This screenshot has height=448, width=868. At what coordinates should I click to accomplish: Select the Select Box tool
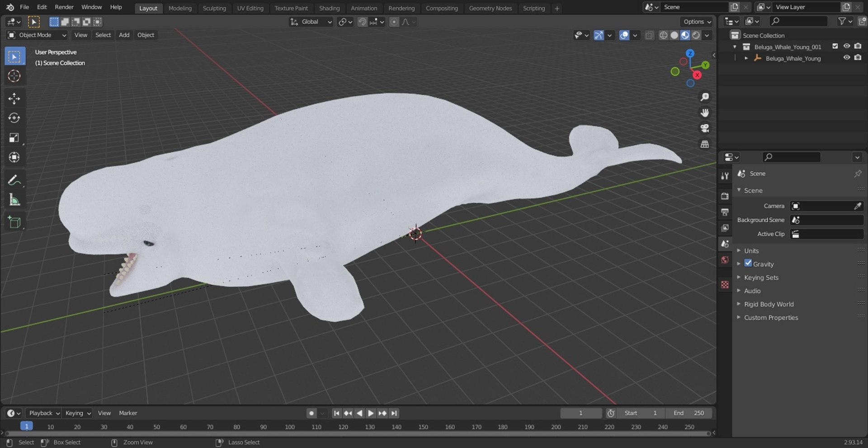point(14,57)
